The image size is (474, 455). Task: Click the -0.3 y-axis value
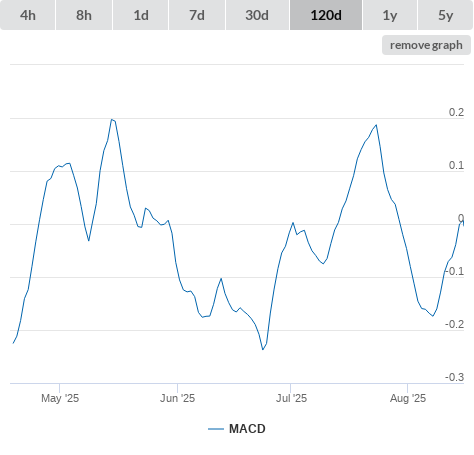tap(454, 377)
